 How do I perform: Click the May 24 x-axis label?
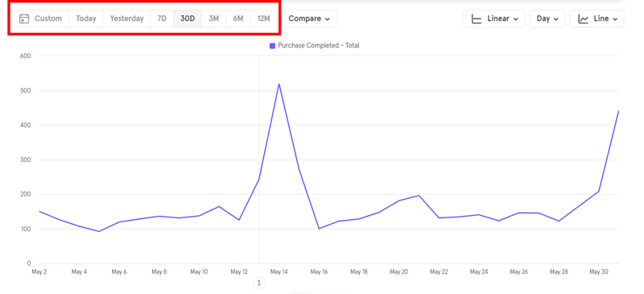[x=478, y=271]
